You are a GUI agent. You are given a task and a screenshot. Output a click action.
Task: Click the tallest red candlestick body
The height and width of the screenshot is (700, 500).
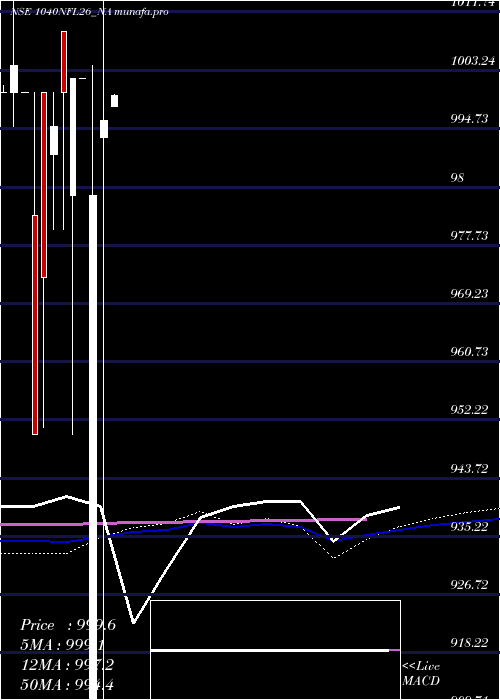(35, 325)
